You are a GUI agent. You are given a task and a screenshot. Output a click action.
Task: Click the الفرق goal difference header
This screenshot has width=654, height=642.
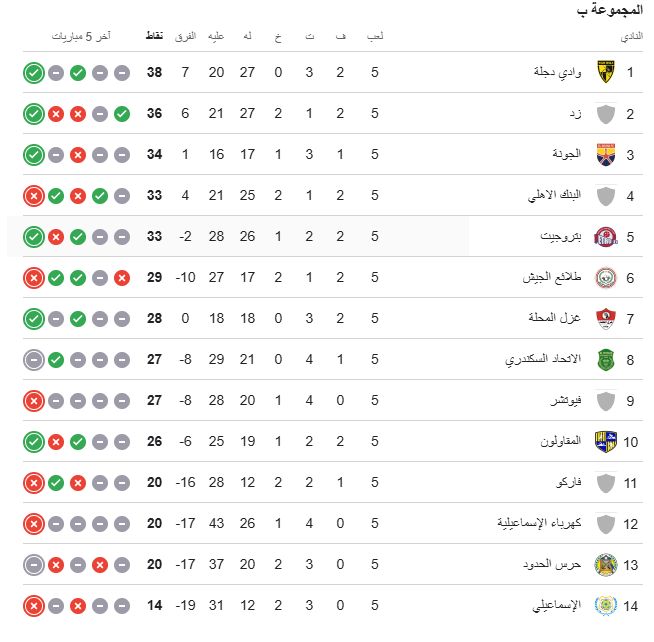pyautogui.click(x=186, y=37)
